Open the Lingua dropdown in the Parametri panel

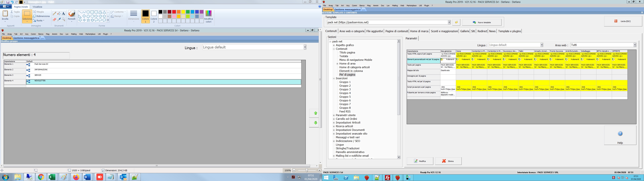coord(542,45)
